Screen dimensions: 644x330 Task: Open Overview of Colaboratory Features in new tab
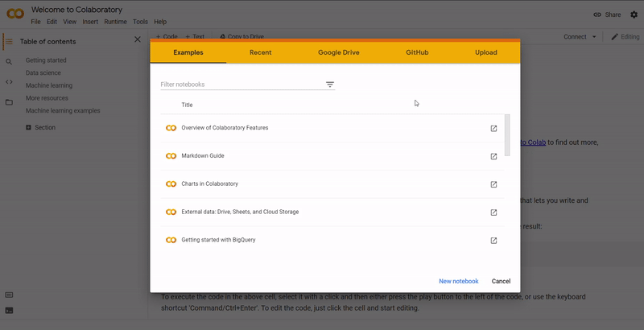493,129
